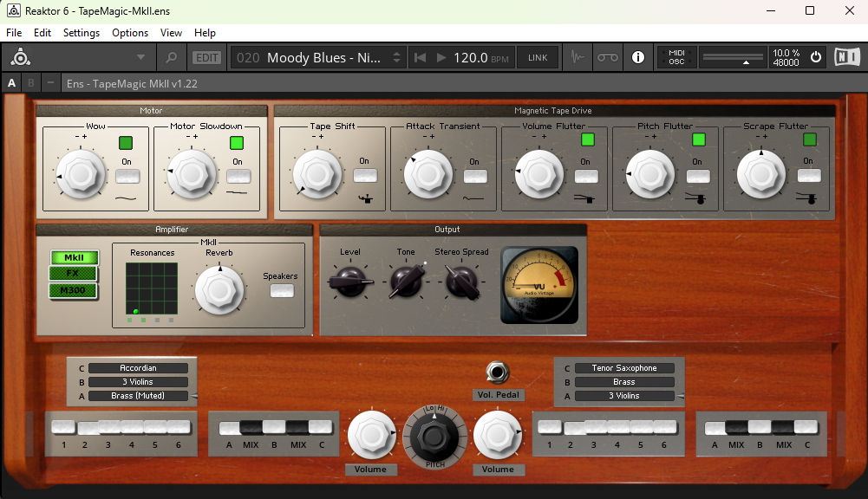This screenshot has width=868, height=499.
Task: Click the Output Level knob
Action: (349, 282)
